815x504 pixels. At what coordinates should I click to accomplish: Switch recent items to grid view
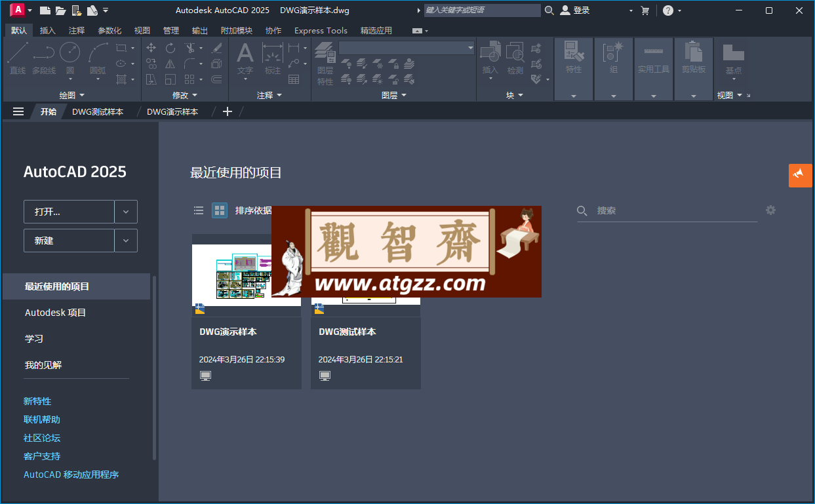tap(219, 210)
